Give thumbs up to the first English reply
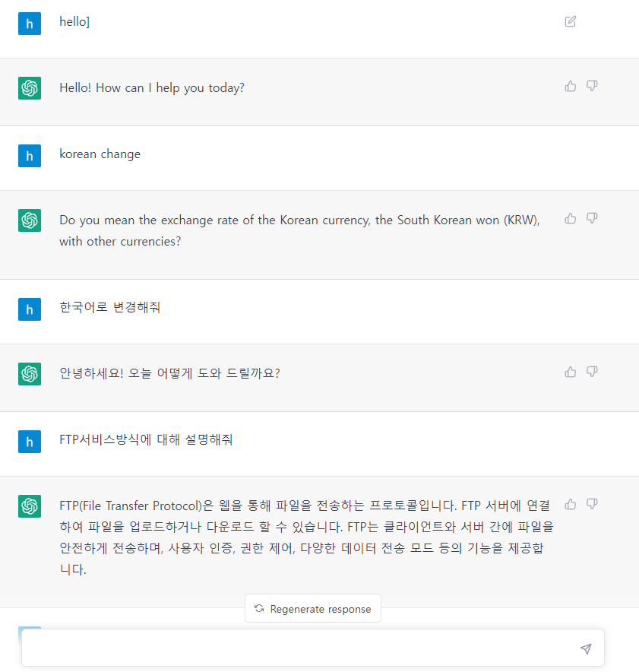The width and height of the screenshot is (639, 672). (x=570, y=86)
